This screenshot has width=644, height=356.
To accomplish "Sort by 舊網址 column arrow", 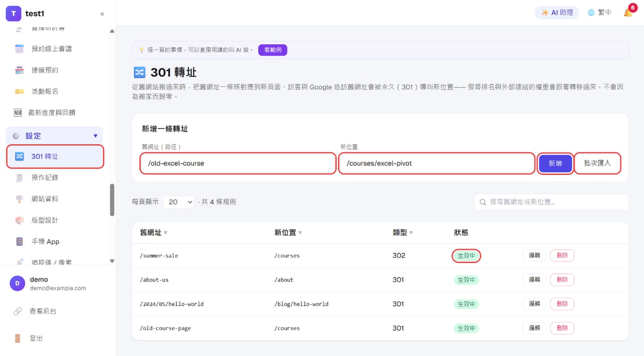I will pos(166,233).
